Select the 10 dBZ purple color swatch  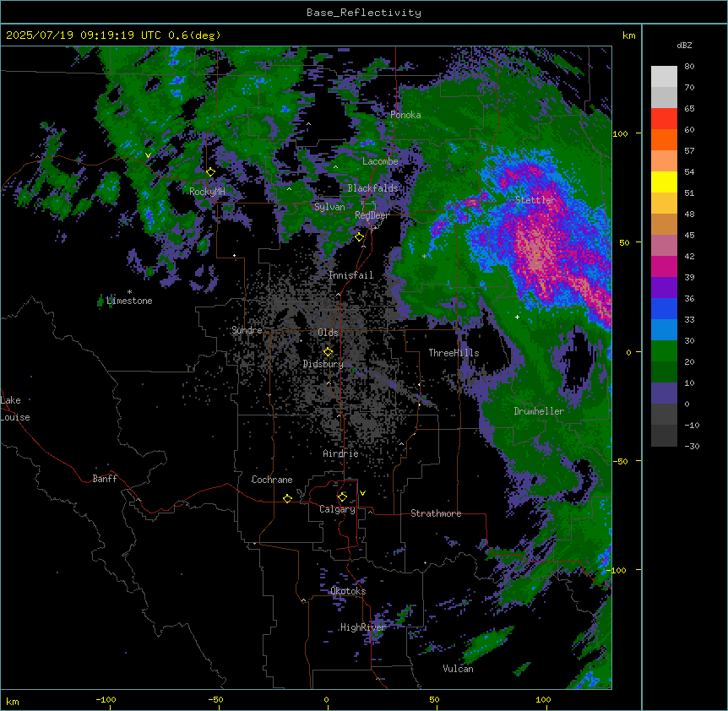click(x=664, y=393)
